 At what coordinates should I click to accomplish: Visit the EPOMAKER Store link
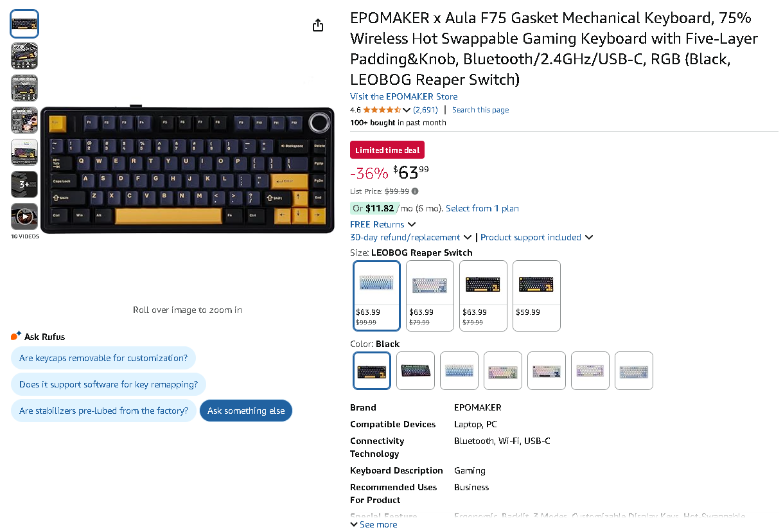403,96
